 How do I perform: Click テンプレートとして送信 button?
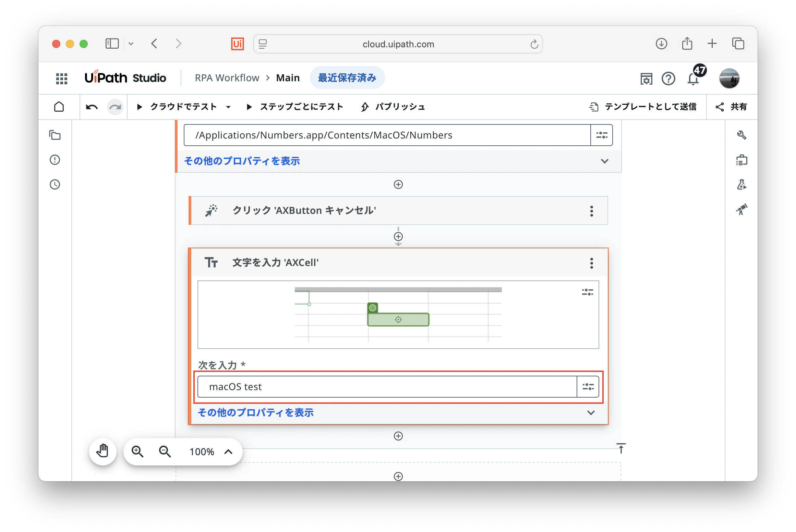click(643, 107)
